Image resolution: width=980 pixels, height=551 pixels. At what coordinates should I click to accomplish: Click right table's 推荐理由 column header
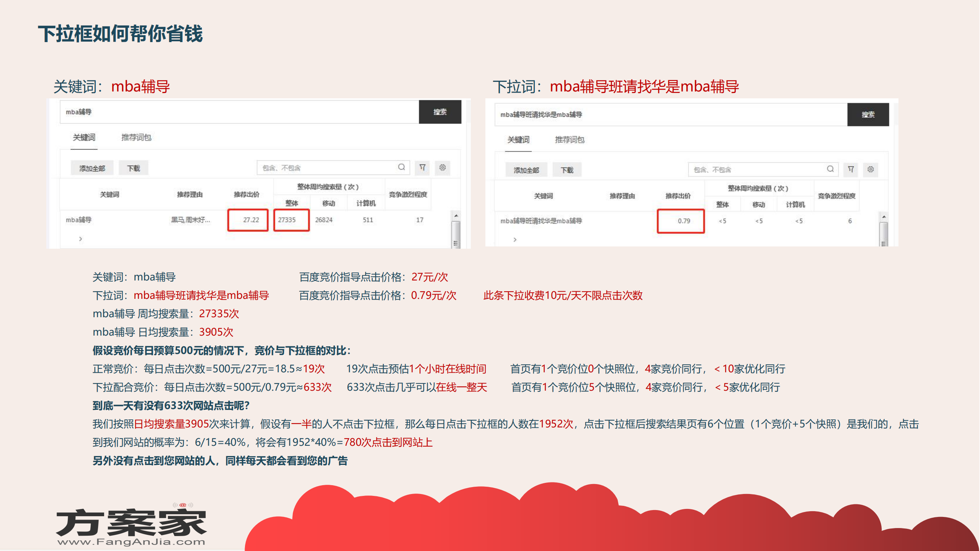point(622,196)
